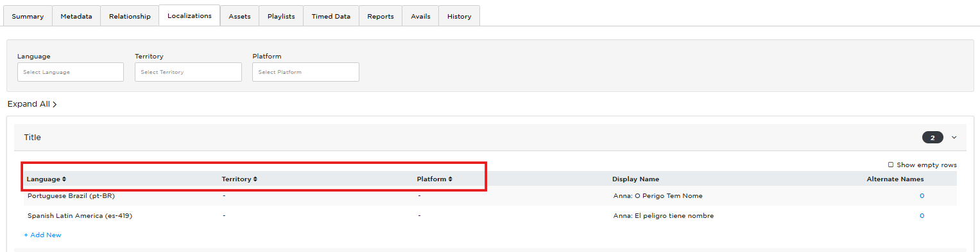Enable Show empty rows checkbox

point(891,165)
